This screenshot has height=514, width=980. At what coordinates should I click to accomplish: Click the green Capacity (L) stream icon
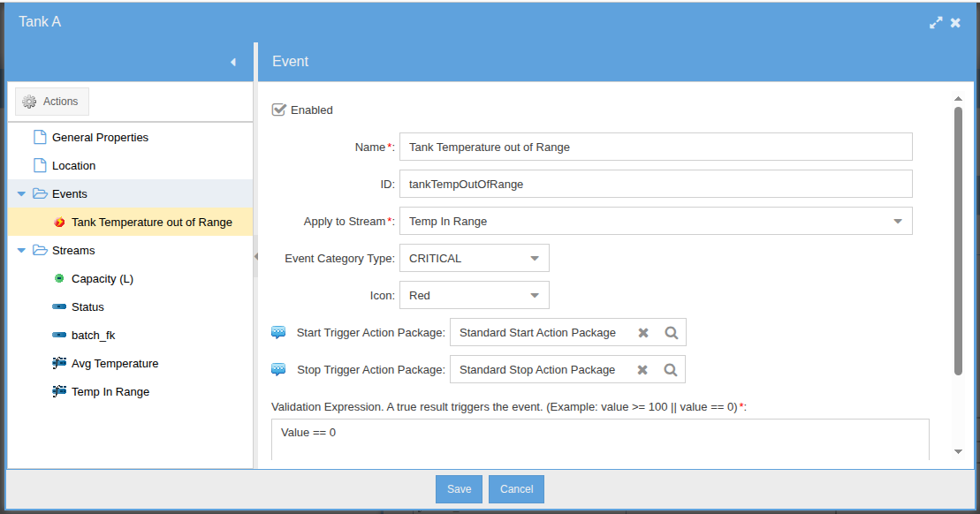[59, 278]
